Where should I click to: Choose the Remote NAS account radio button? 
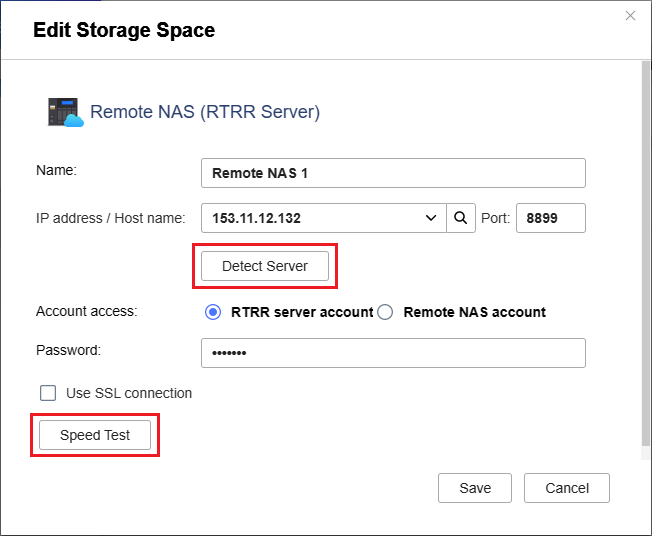[385, 312]
